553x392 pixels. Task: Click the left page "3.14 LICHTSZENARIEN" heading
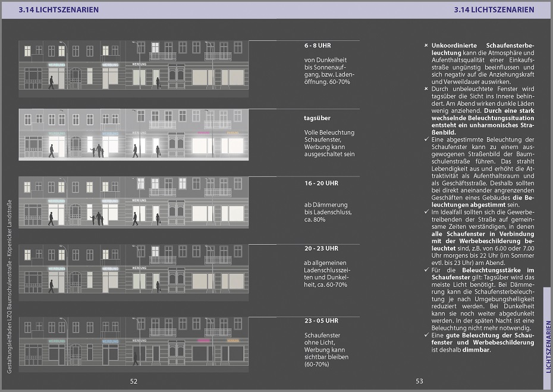[59, 10]
